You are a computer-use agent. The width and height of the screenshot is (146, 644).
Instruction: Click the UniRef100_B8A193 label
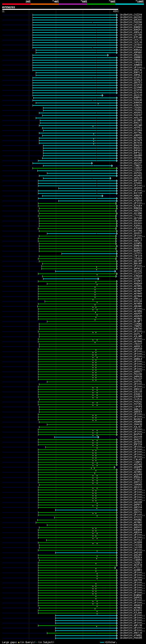click(131, 146)
